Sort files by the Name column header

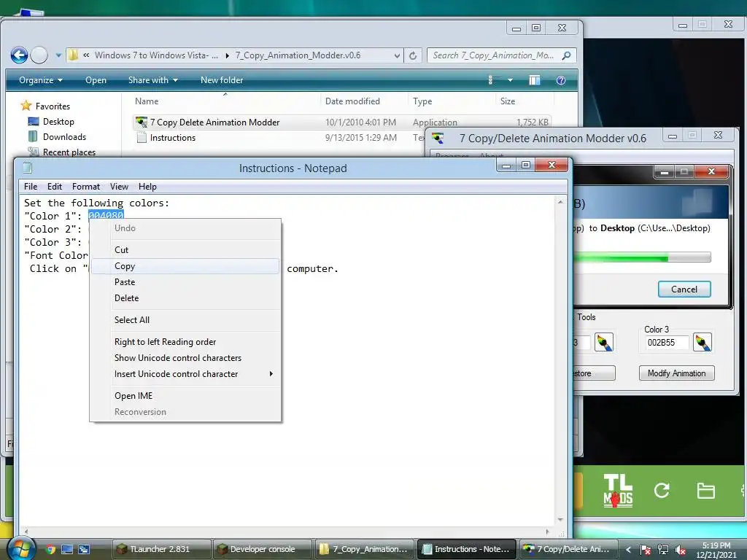click(x=147, y=101)
